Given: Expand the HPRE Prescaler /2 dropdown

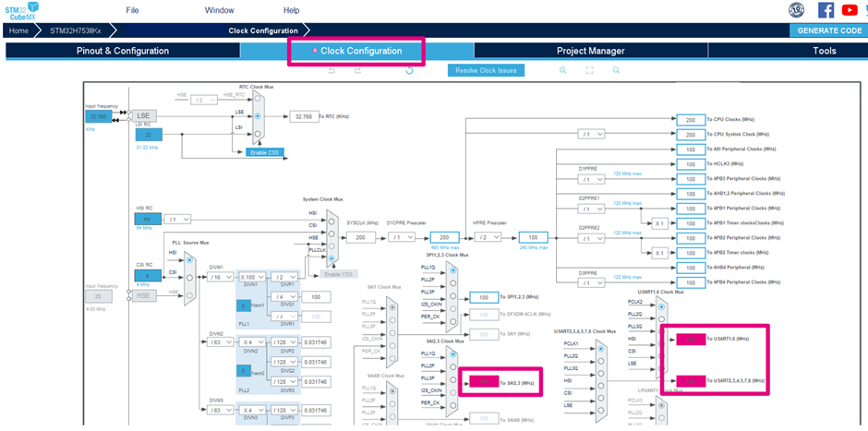Looking at the screenshot, I should tap(488, 237).
